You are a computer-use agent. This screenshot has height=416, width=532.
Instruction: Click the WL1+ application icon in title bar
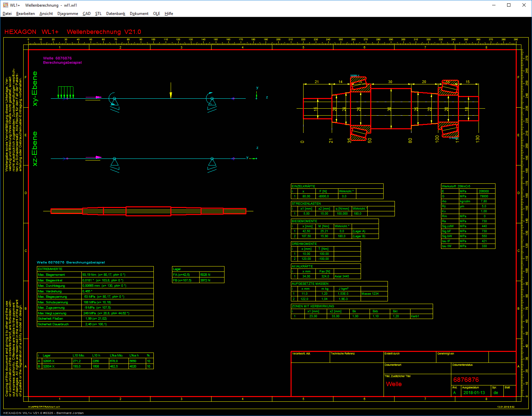click(x=5, y=5)
